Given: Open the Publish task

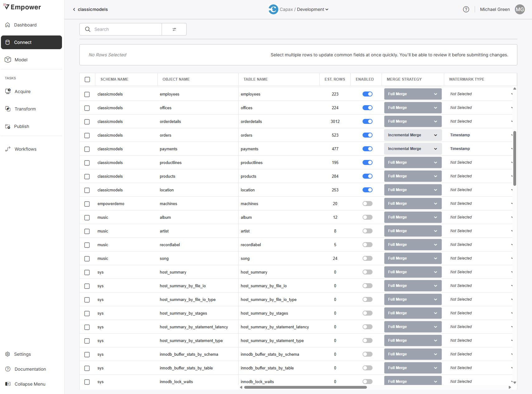Looking at the screenshot, I should pos(31,126).
